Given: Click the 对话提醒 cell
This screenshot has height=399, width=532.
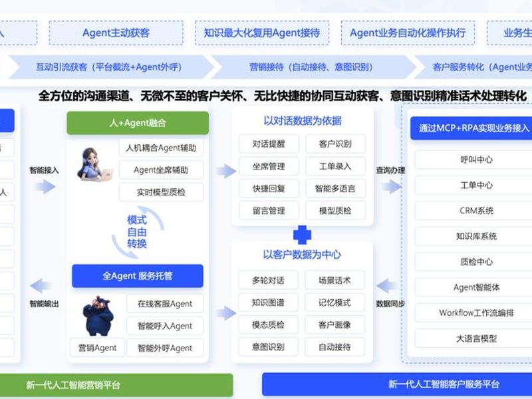Looking at the screenshot, I should tap(269, 144).
